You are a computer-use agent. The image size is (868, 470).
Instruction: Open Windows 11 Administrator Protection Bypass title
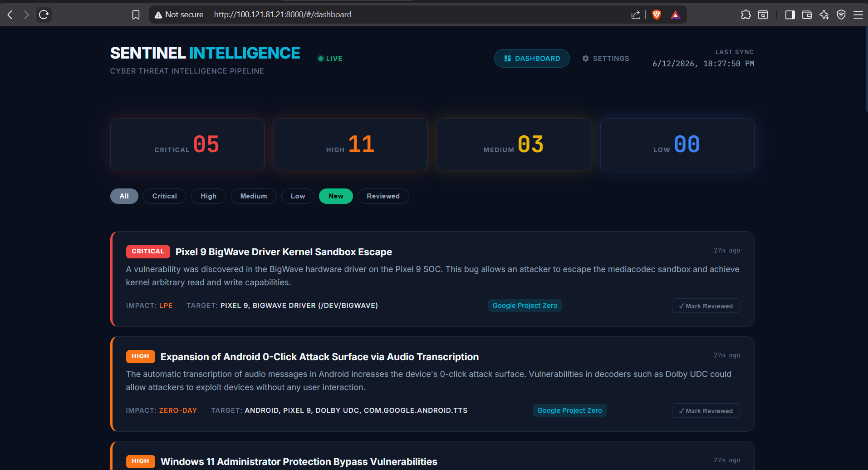point(299,462)
